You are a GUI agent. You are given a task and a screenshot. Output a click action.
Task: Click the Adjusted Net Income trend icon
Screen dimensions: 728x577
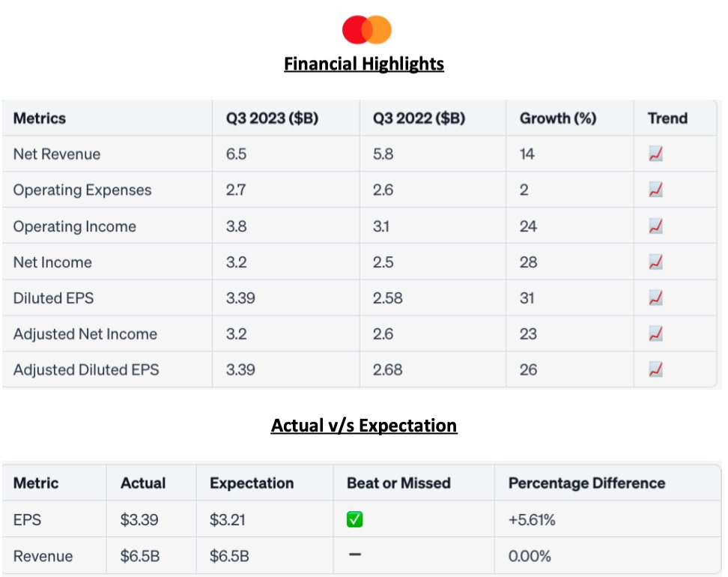656,334
